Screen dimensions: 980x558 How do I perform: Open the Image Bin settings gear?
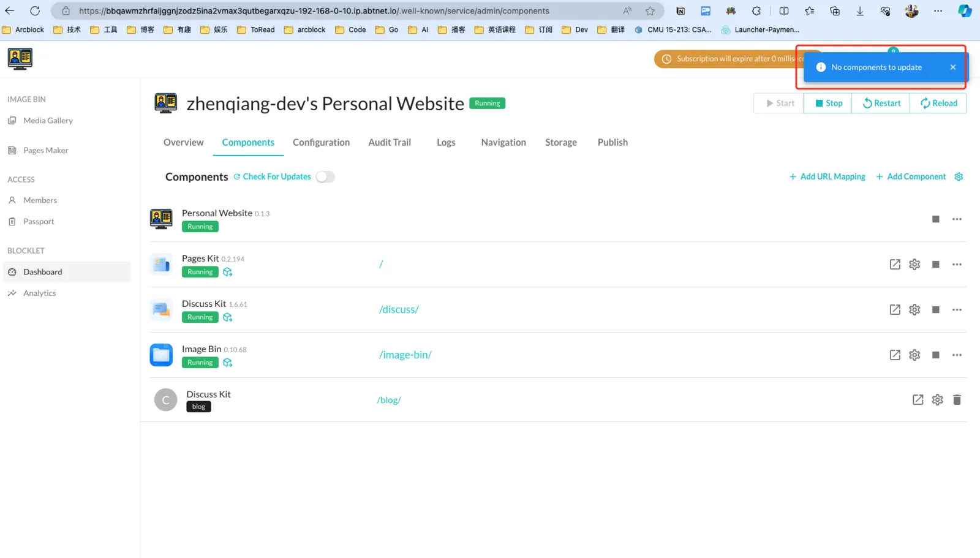pyautogui.click(x=914, y=355)
